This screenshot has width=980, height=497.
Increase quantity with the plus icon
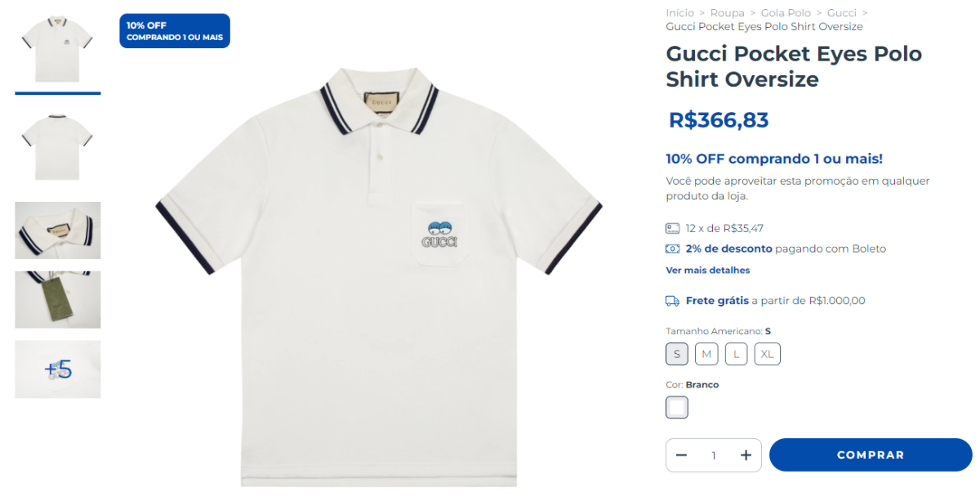746,455
